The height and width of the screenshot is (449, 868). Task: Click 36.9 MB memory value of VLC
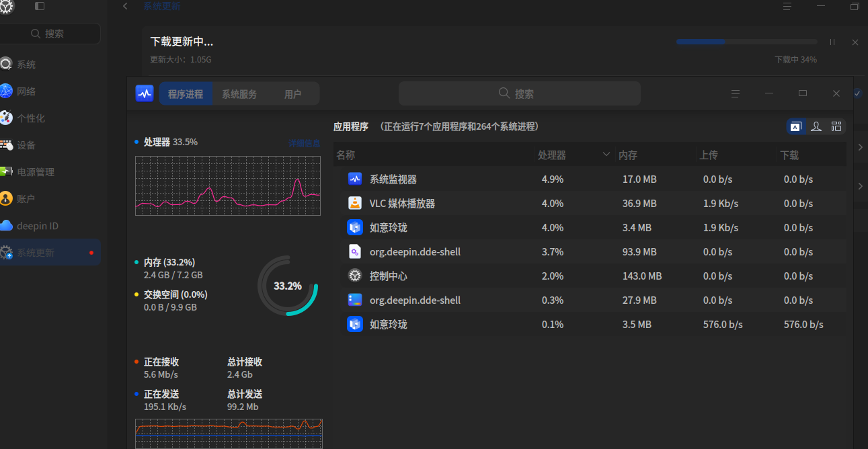click(639, 204)
